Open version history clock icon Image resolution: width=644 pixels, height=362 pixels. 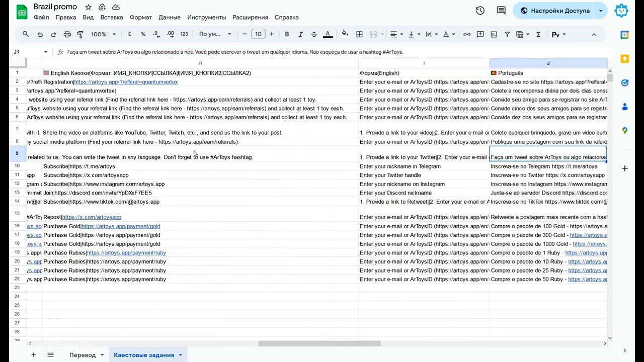480,11
